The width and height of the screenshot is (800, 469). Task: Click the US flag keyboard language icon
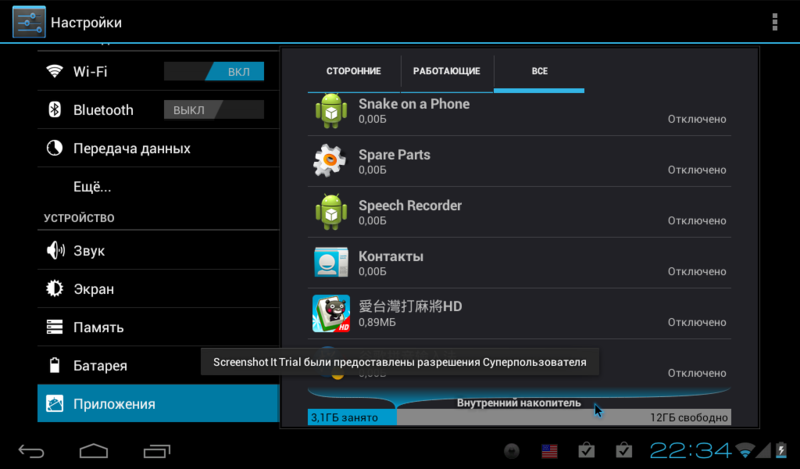[549, 451]
